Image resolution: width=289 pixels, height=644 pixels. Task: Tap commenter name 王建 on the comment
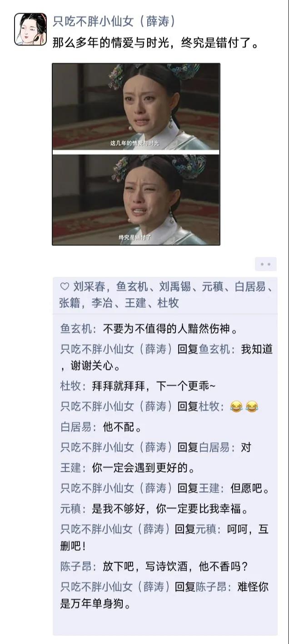click(70, 467)
